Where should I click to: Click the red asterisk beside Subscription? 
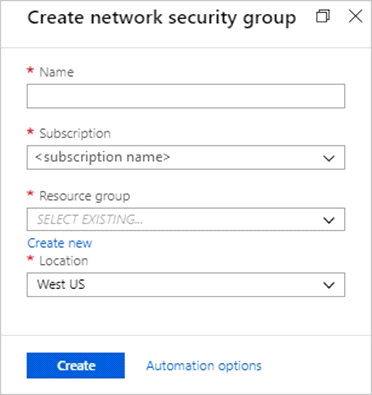point(30,131)
